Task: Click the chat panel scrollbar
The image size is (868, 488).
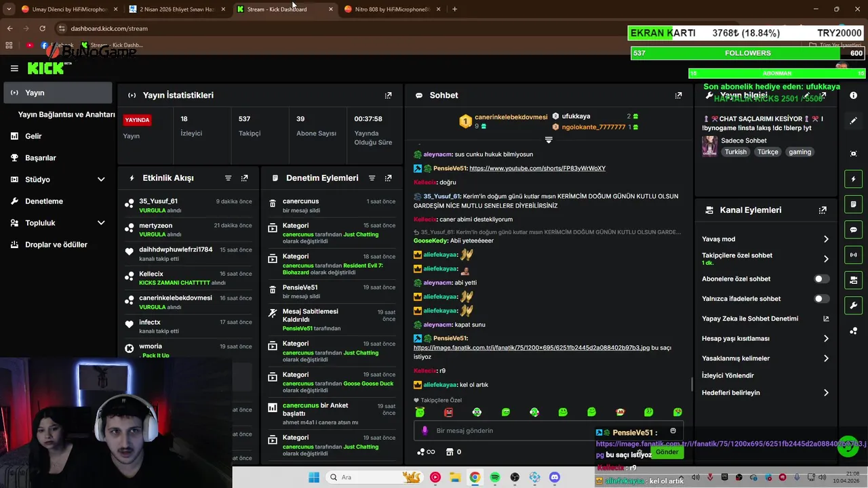Action: pyautogui.click(x=692, y=384)
